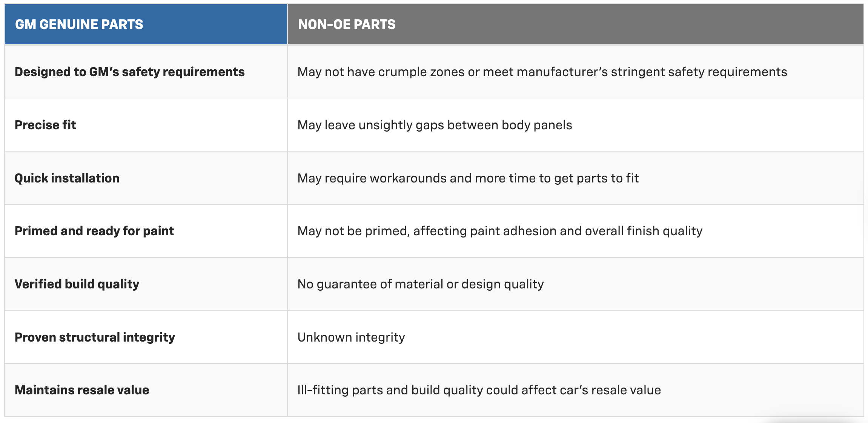Click the 'May not have crumple zones' sentence
The width and height of the screenshot is (868, 423).
coord(542,72)
